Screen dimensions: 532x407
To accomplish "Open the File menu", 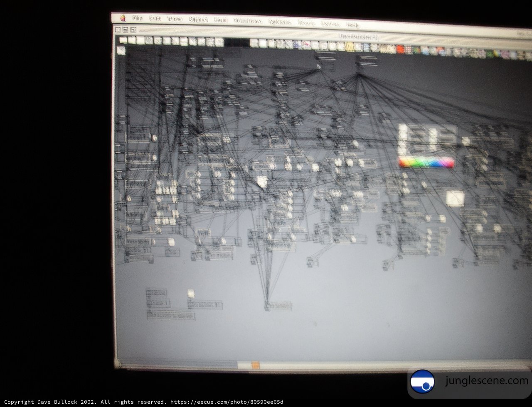I will [137, 18].
